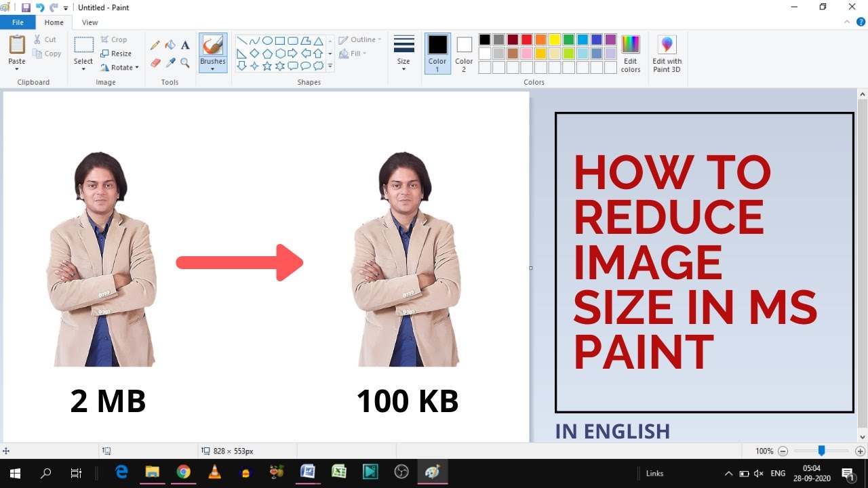Open the Windows Start menu
Viewport: 868px width, 488px height.
click(x=14, y=473)
